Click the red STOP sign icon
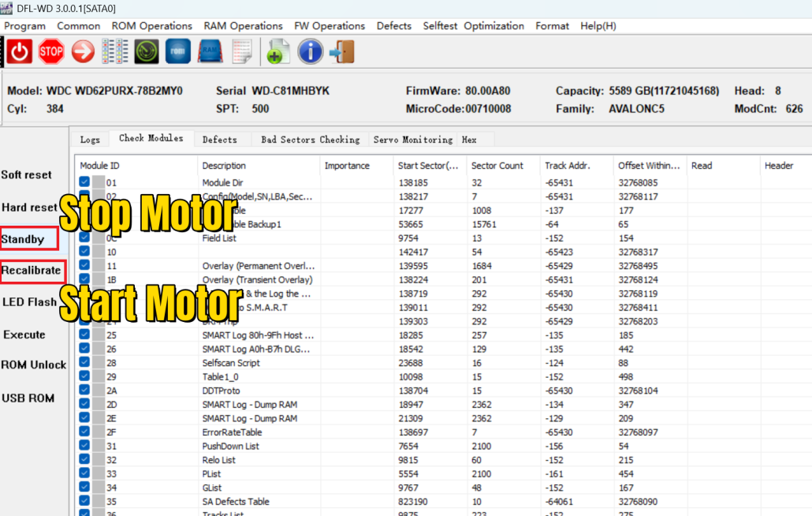This screenshot has width=812, height=516. click(51, 52)
